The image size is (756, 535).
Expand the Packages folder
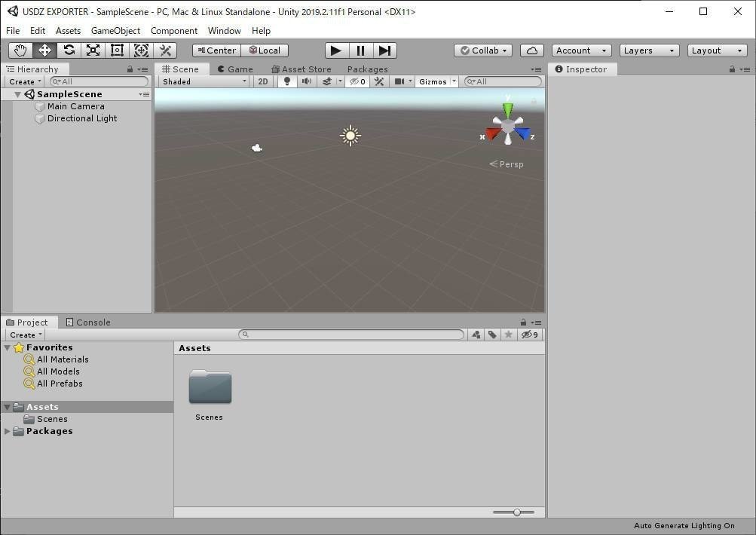coord(8,431)
